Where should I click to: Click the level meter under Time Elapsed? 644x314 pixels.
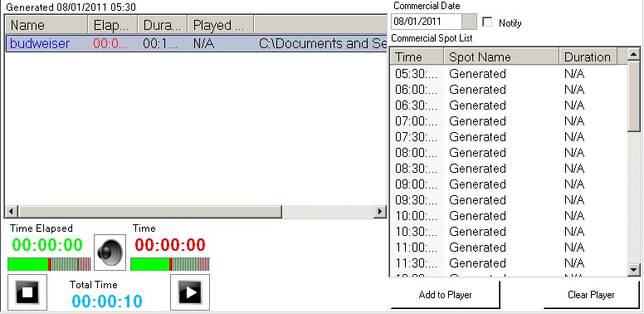coord(49,264)
